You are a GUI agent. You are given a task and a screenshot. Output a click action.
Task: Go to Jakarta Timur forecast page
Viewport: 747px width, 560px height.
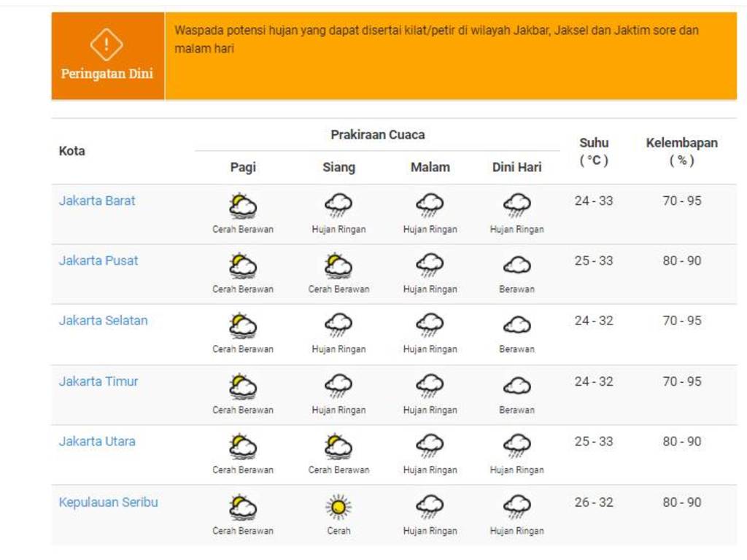tap(98, 381)
